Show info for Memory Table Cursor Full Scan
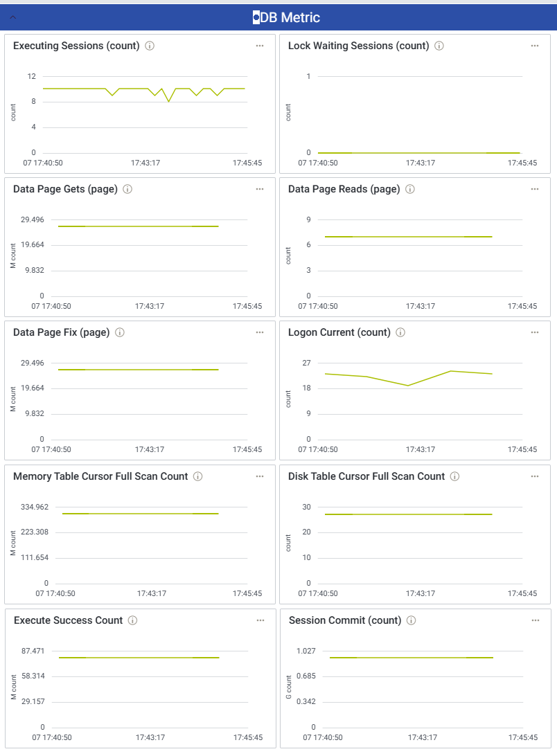Image resolution: width=557 pixels, height=756 pixels. pos(198,476)
